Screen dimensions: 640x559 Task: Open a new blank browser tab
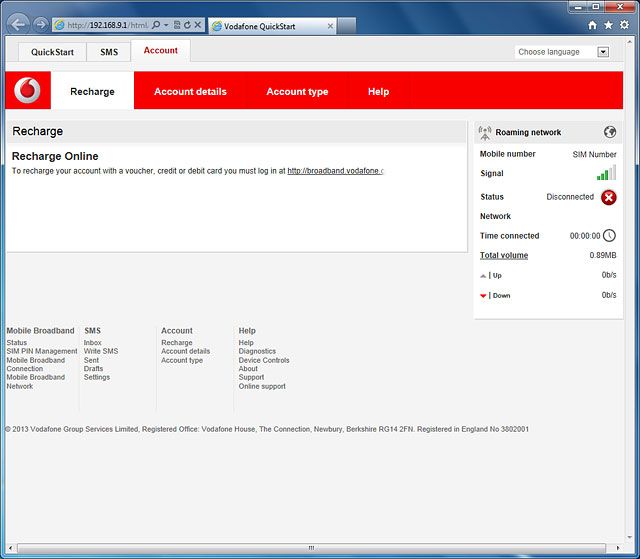click(347, 26)
